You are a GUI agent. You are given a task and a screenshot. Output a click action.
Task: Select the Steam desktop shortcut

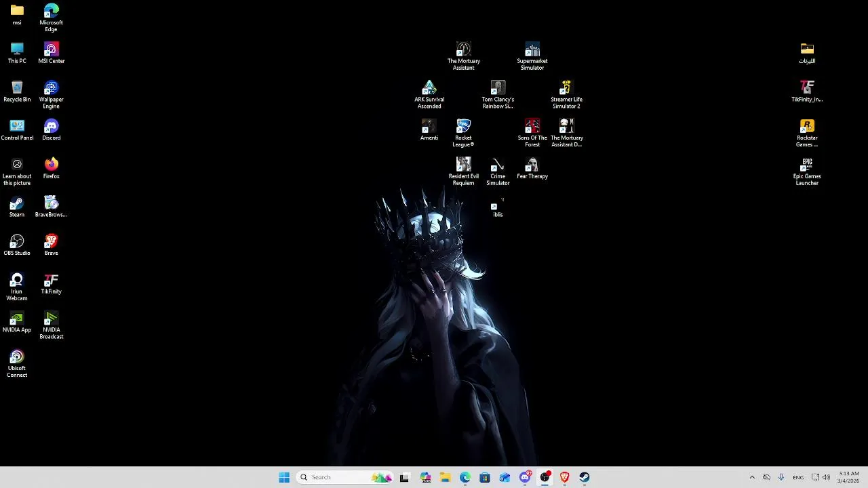[x=17, y=207]
